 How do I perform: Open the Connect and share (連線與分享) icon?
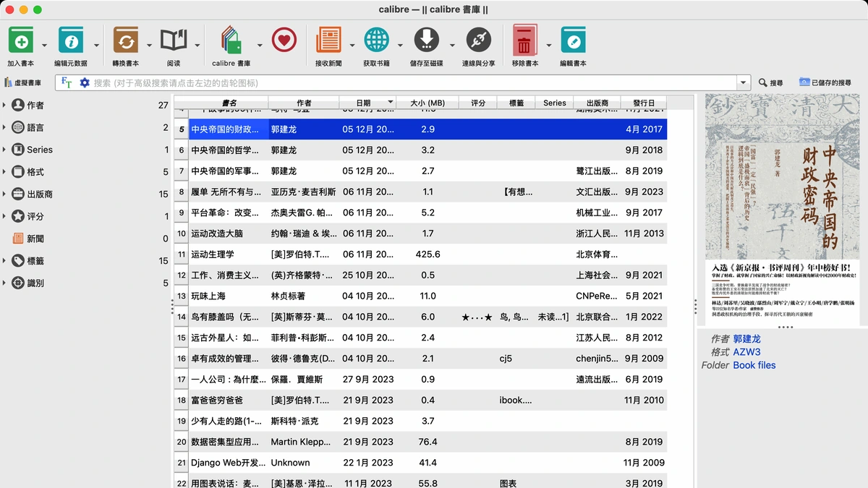[x=479, y=40]
